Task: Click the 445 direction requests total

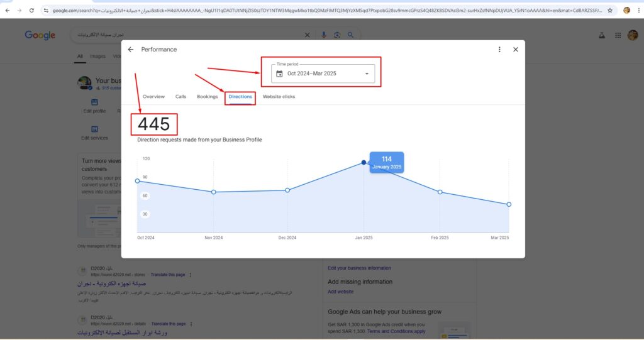Action: [153, 124]
